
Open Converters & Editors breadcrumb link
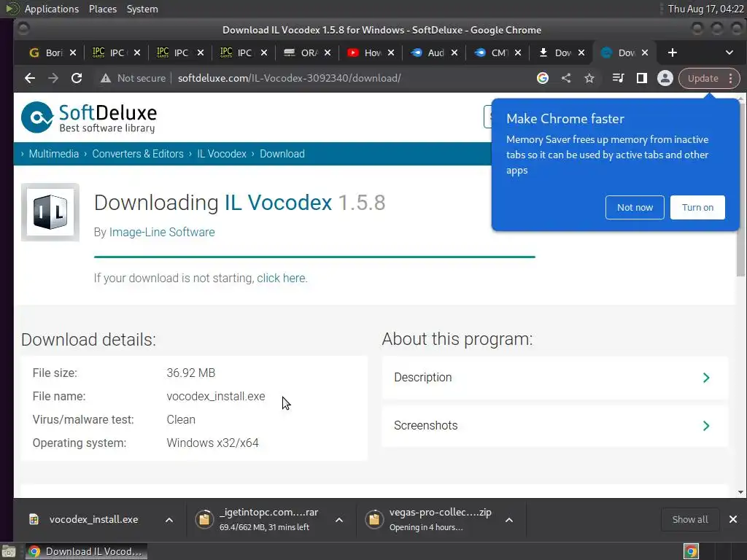[x=138, y=154]
